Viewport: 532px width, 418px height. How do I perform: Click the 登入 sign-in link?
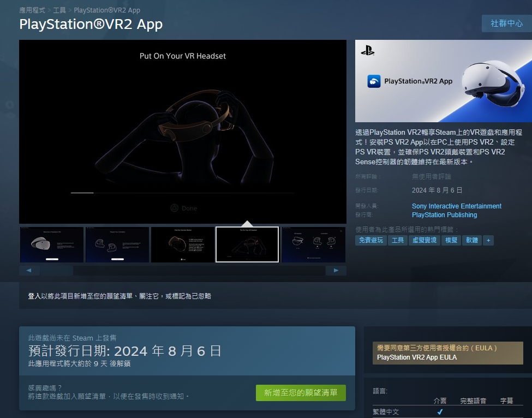(34, 296)
